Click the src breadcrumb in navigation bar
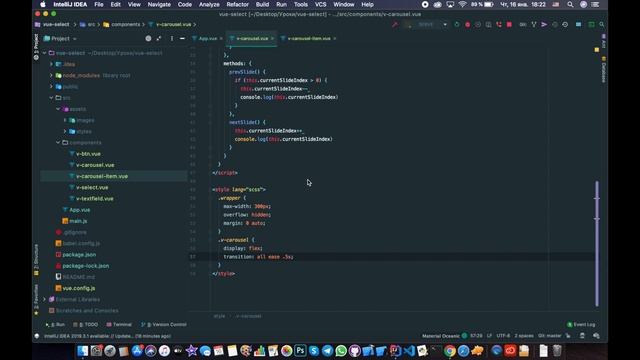Viewport: 640px width, 360px height. (x=88, y=24)
